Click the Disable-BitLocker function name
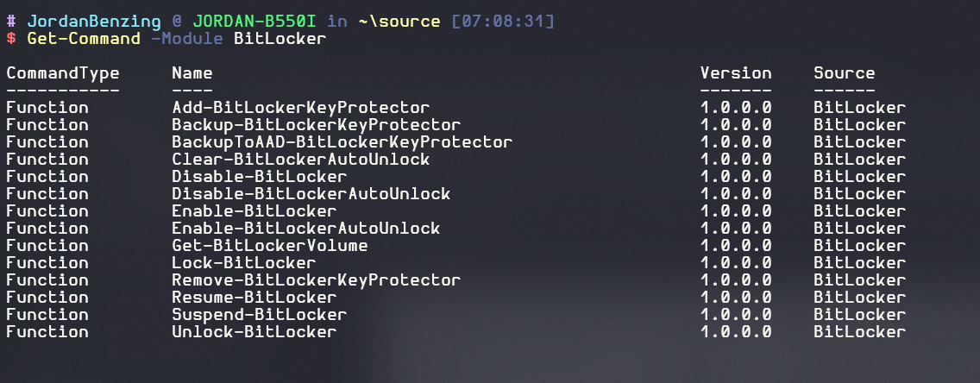This screenshot has width=980, height=383. (259, 177)
